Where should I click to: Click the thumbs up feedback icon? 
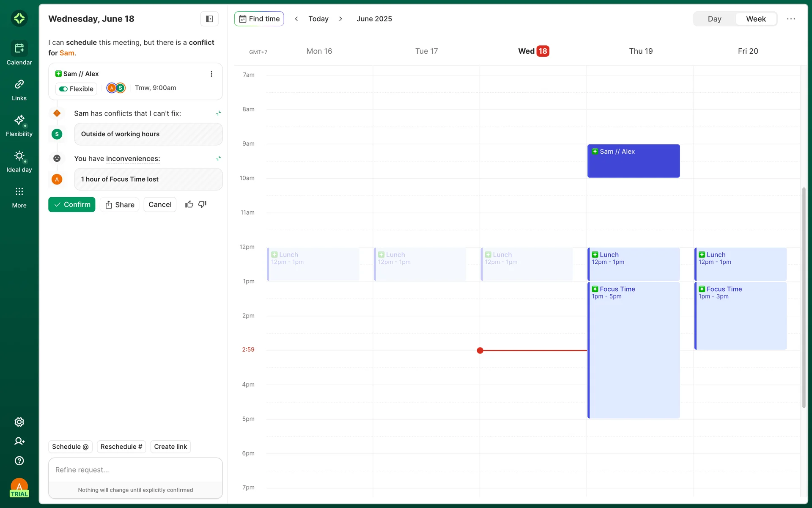coord(189,204)
